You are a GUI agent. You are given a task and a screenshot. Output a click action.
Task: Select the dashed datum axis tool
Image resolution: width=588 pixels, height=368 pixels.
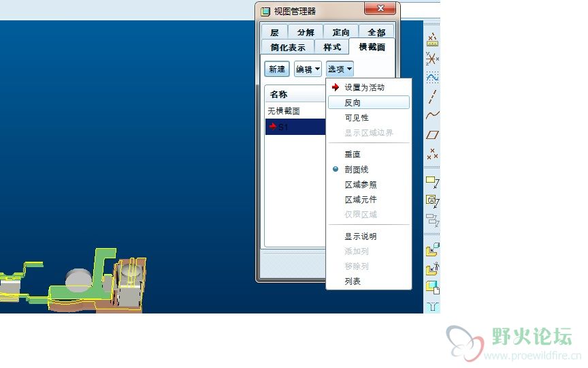point(432,97)
